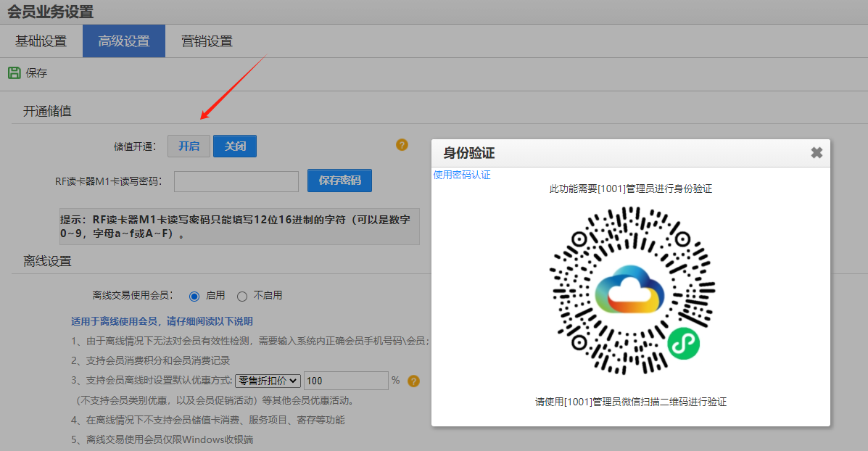Open the 零售折扣价 dropdown
The height and width of the screenshot is (451, 868).
(268, 381)
